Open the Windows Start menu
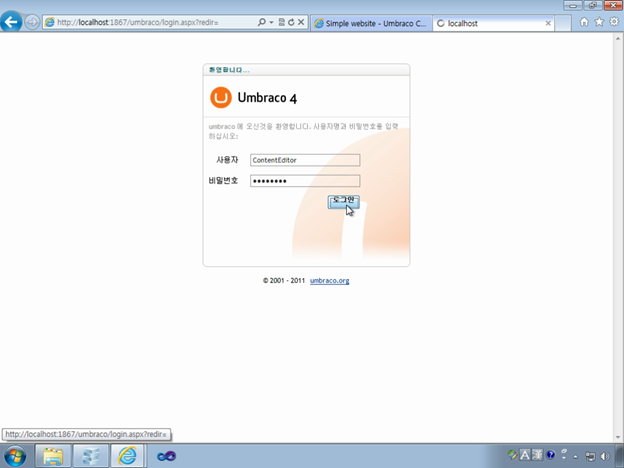The image size is (624, 468). click(15, 456)
